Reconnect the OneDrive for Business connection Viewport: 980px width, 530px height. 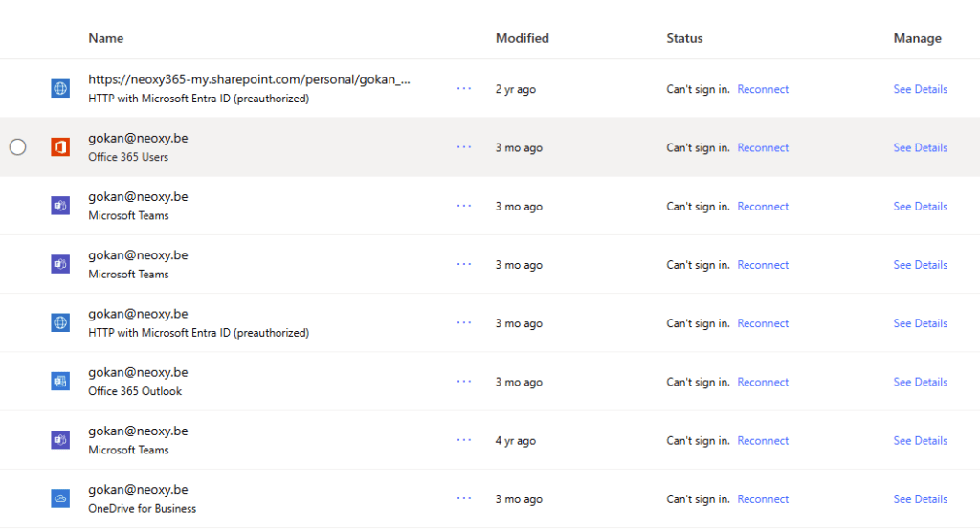(x=763, y=499)
